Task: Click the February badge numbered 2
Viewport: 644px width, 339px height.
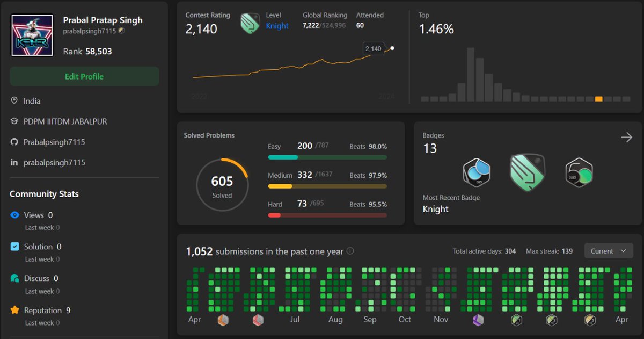Action: 551,320
